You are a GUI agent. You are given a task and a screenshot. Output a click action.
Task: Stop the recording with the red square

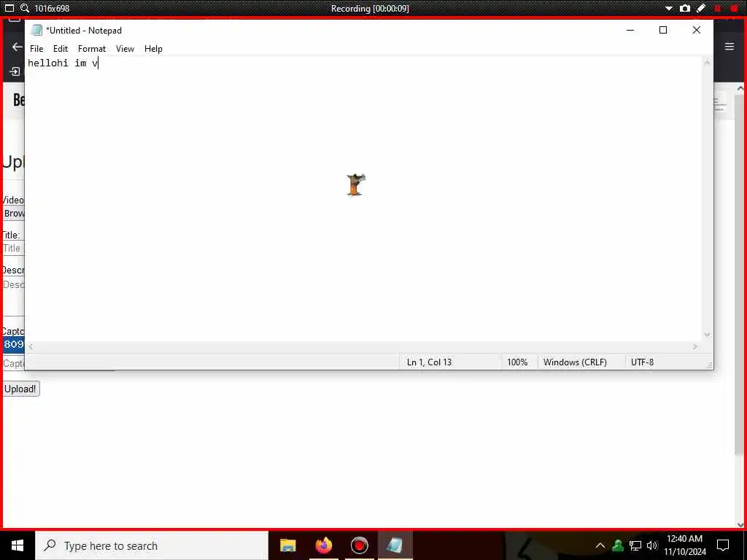[734, 8]
